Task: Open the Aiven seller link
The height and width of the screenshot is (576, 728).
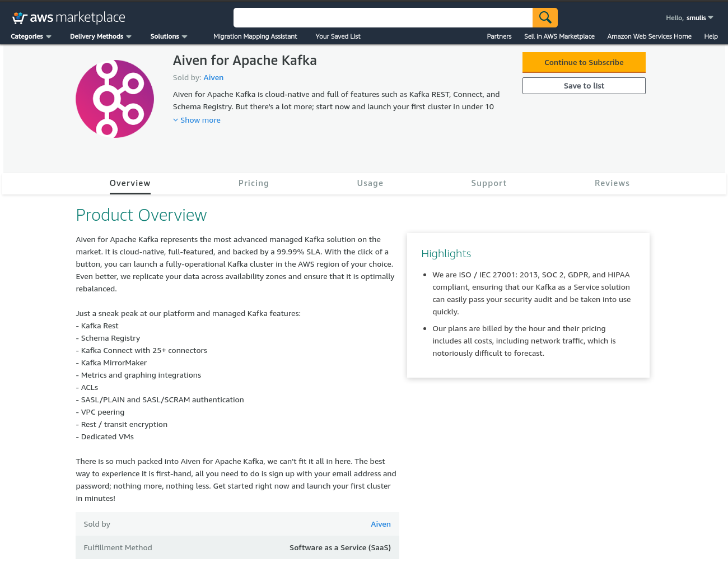Action: (x=213, y=77)
